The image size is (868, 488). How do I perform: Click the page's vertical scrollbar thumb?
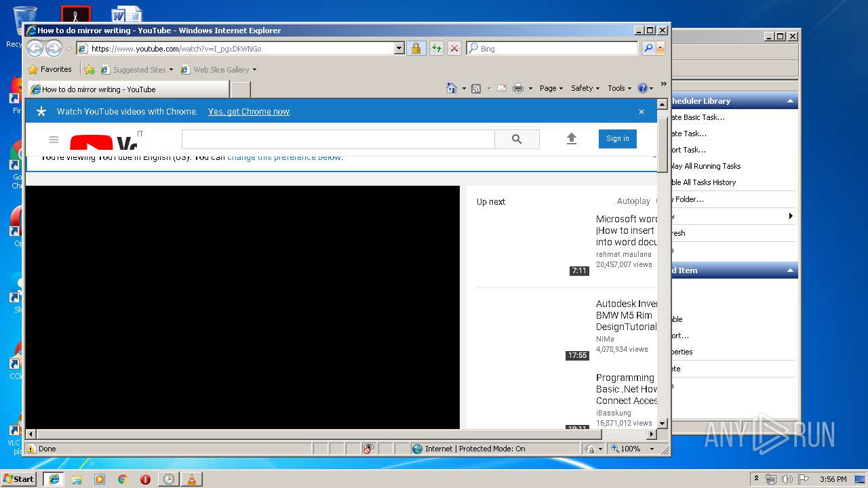pyautogui.click(x=663, y=146)
